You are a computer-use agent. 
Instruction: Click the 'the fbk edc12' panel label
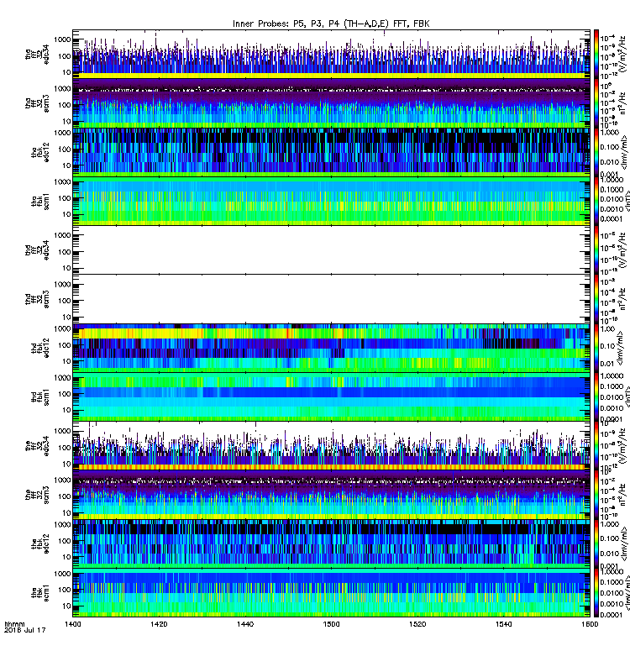40,543
